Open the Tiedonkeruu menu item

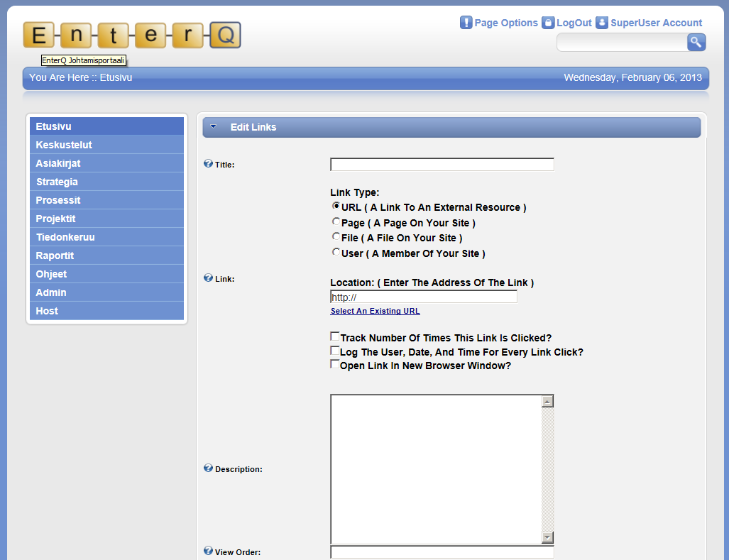[x=107, y=237]
